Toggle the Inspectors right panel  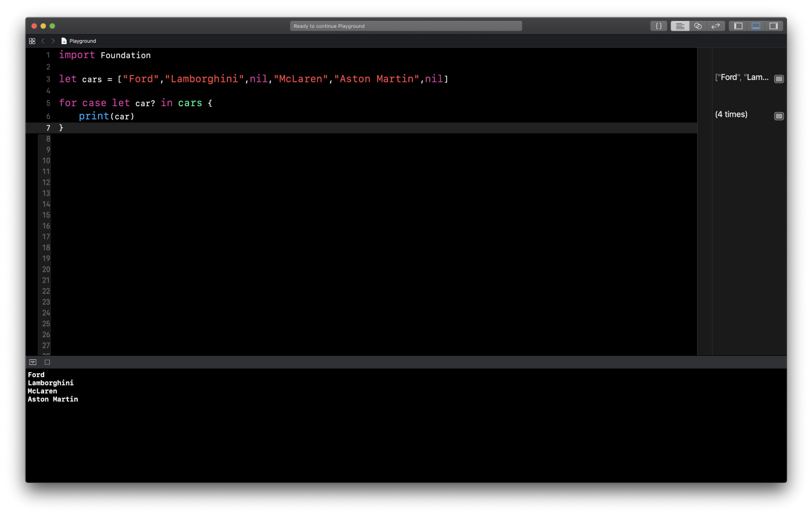[774, 26]
